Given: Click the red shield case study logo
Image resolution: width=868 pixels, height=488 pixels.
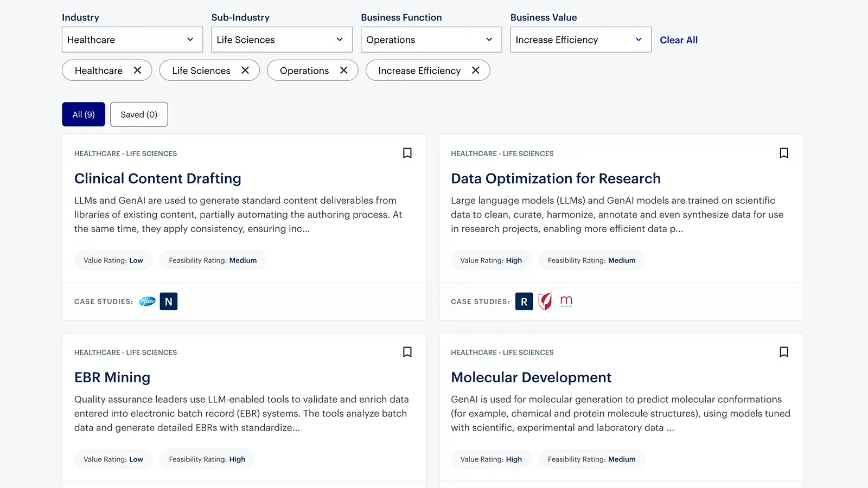Looking at the screenshot, I should pos(545,301).
